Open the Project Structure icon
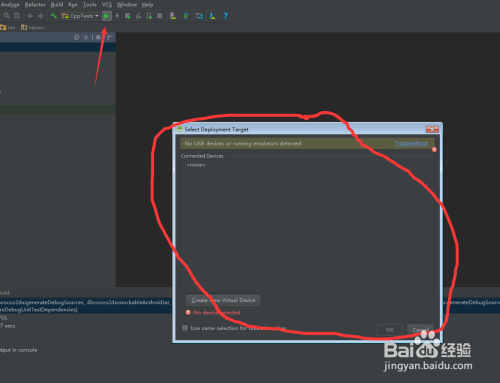Viewport: 500px width, 383px height. tap(199, 16)
